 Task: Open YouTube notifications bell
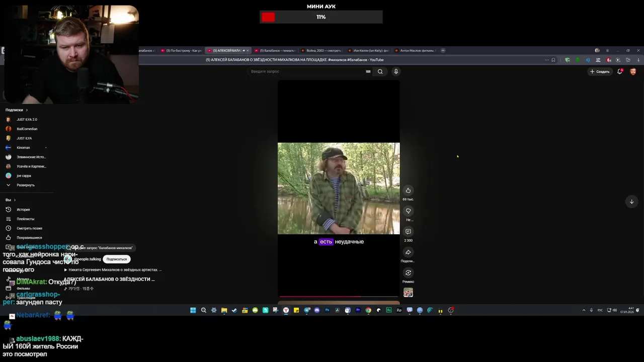[x=620, y=71]
